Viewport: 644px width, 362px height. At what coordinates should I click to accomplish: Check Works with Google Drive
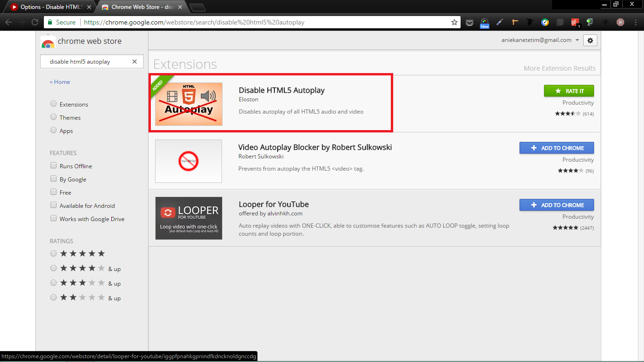coord(53,218)
